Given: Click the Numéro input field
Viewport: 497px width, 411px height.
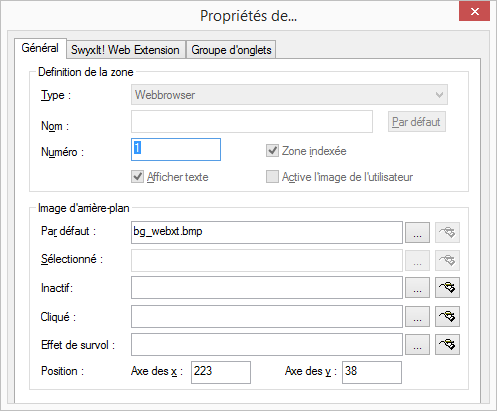Looking at the screenshot, I should point(176,149).
